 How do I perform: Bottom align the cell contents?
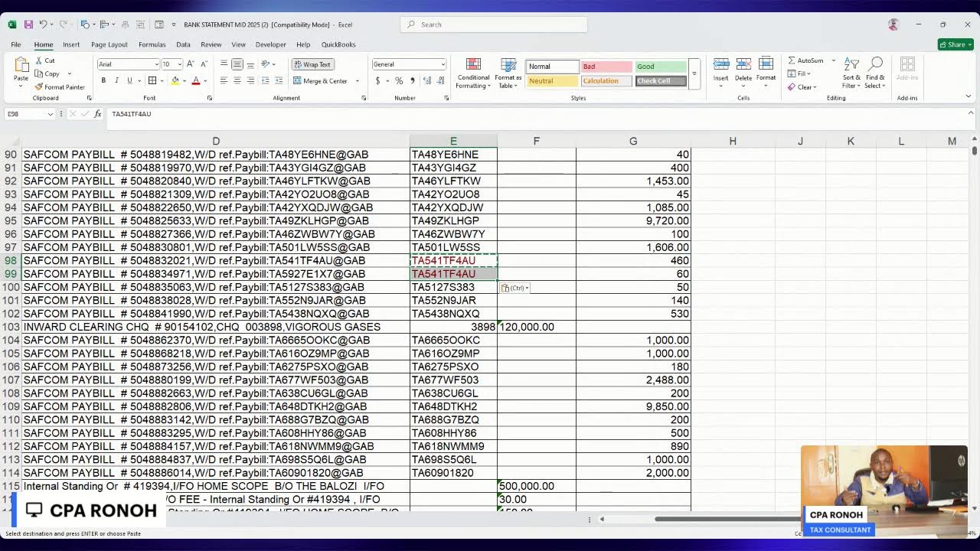pyautogui.click(x=250, y=64)
